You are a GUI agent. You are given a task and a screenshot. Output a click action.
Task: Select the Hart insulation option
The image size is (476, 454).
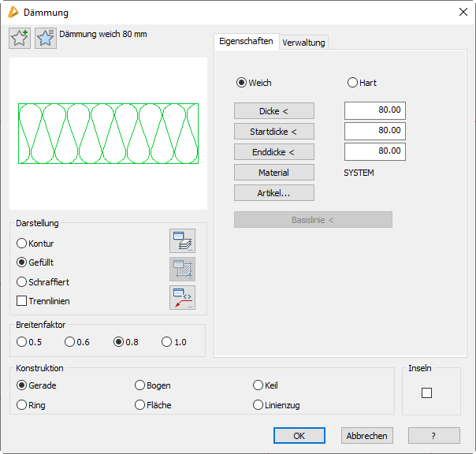tap(352, 83)
